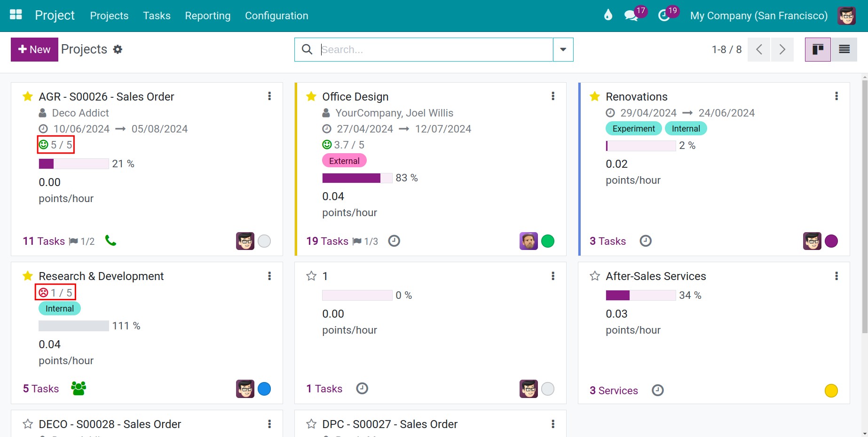Open the My Company (San Francisco) switcher
The width and height of the screenshot is (868, 437).
click(x=759, y=16)
